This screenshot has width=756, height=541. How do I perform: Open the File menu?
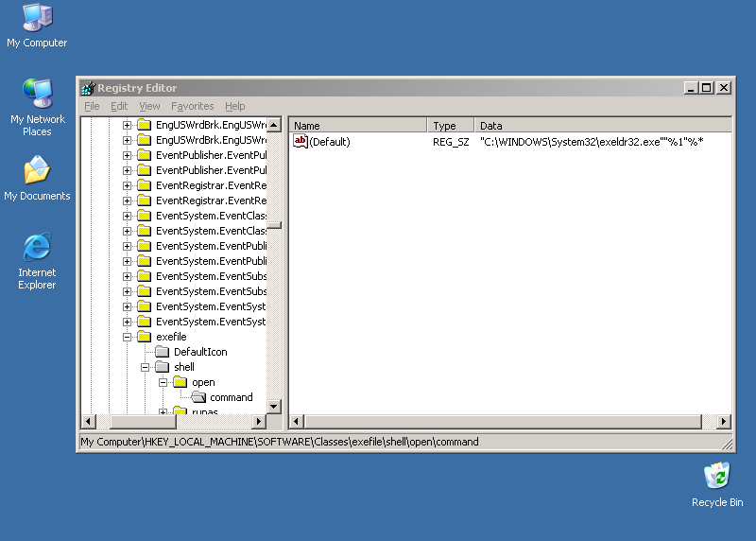(92, 106)
